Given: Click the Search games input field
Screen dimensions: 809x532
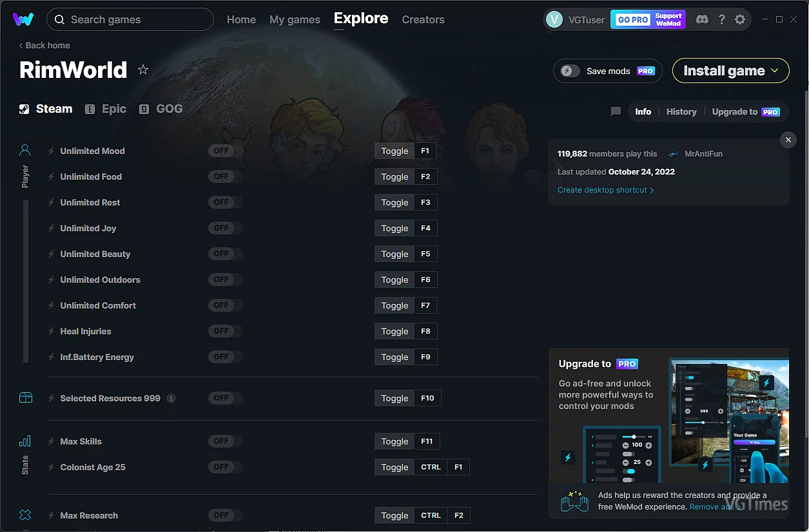Looking at the screenshot, I should pos(130,19).
